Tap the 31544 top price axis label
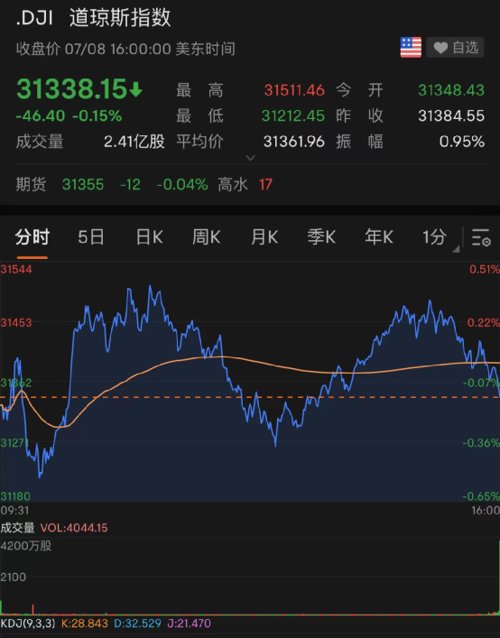 pyautogui.click(x=16, y=269)
